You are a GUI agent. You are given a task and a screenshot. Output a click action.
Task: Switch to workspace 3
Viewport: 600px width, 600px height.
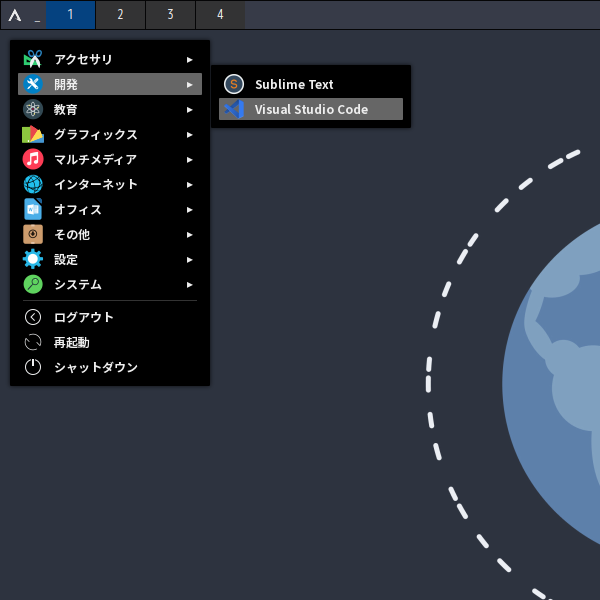point(170,15)
